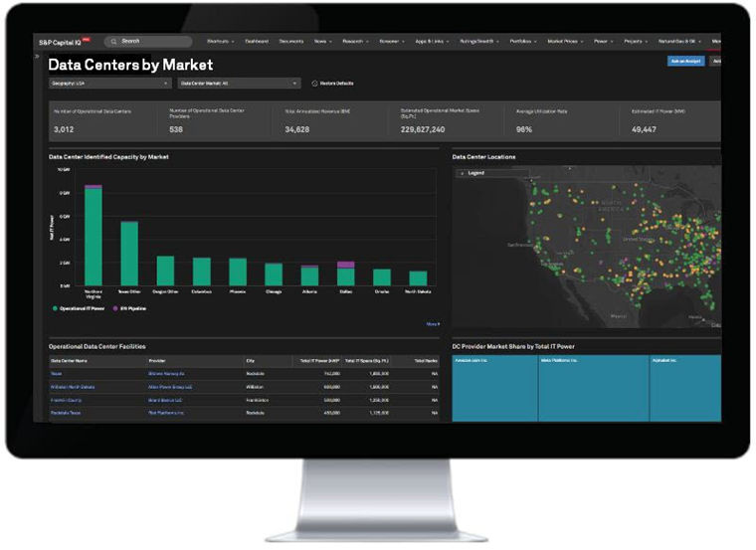Expand the Projects dropdown in the navigation bar
Viewport: 756px width, 550px height.
[636, 42]
